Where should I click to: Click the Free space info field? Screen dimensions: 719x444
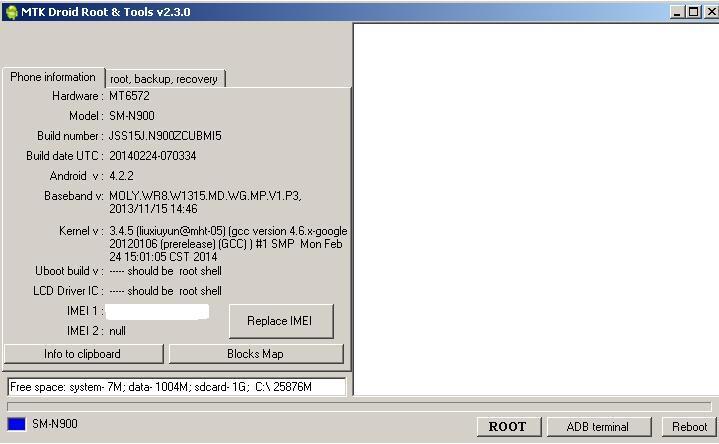coord(176,387)
